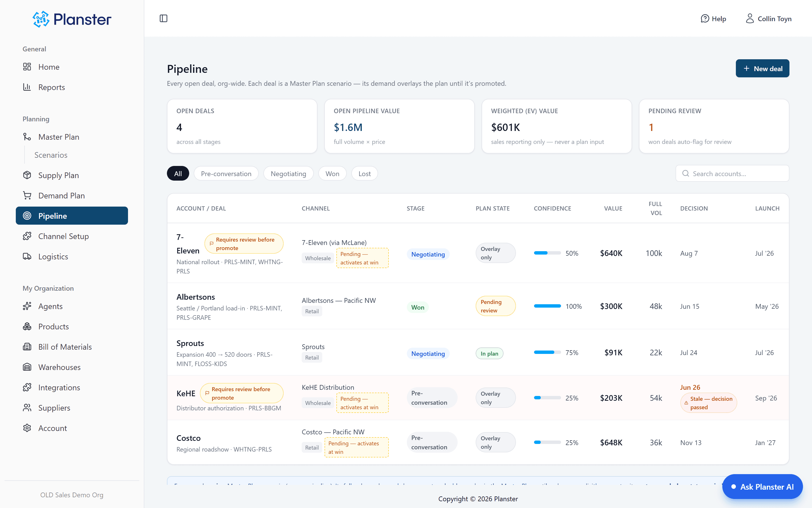Click the Demand Plan cart icon
The width and height of the screenshot is (812, 508).
tap(27, 196)
